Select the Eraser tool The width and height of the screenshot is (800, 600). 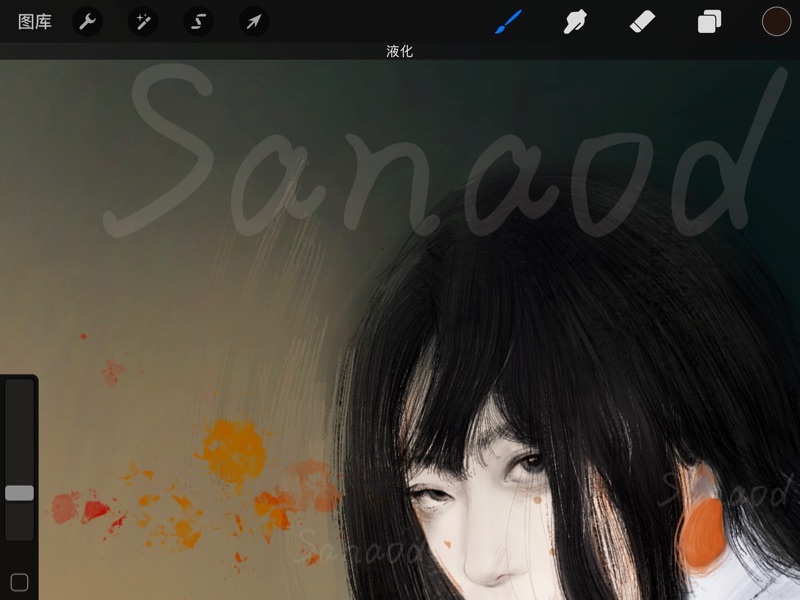click(x=642, y=21)
